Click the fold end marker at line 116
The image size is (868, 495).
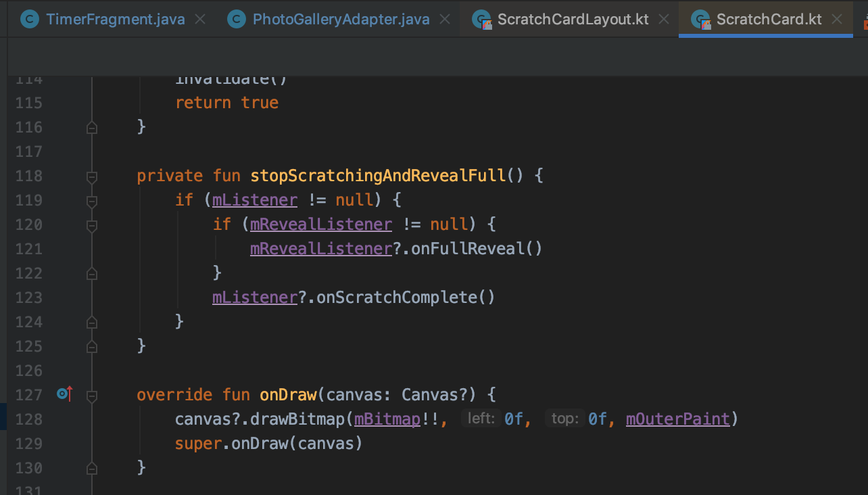coord(92,127)
